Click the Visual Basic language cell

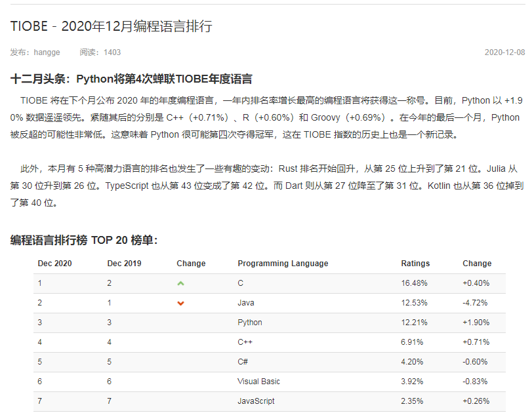coord(258,382)
